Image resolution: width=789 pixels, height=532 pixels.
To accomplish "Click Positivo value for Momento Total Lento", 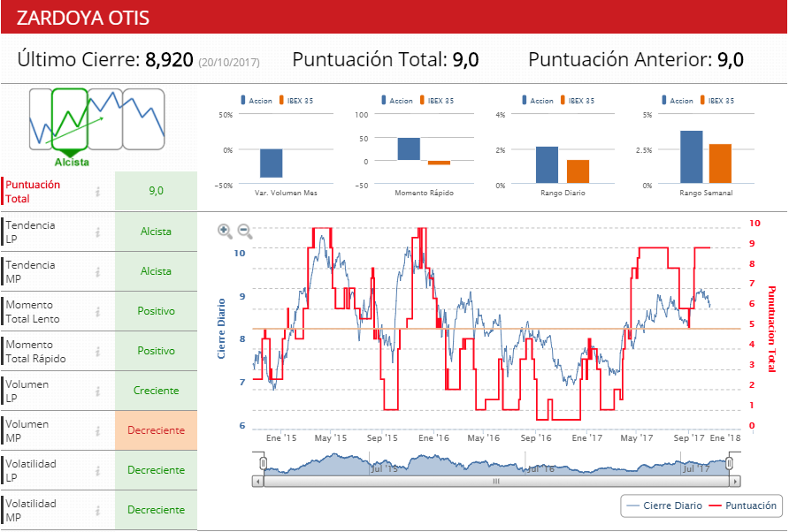I will pos(156,311).
